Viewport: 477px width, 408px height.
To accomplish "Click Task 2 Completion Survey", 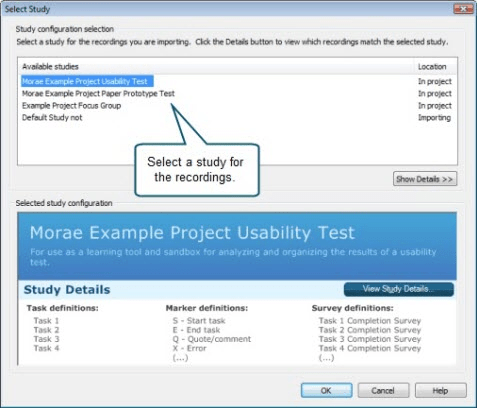I will click(370, 330).
